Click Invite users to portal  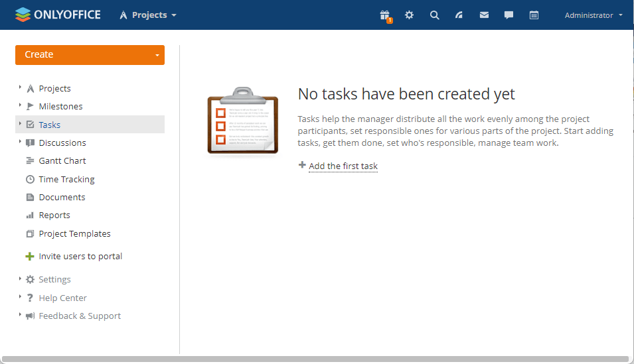pos(80,256)
